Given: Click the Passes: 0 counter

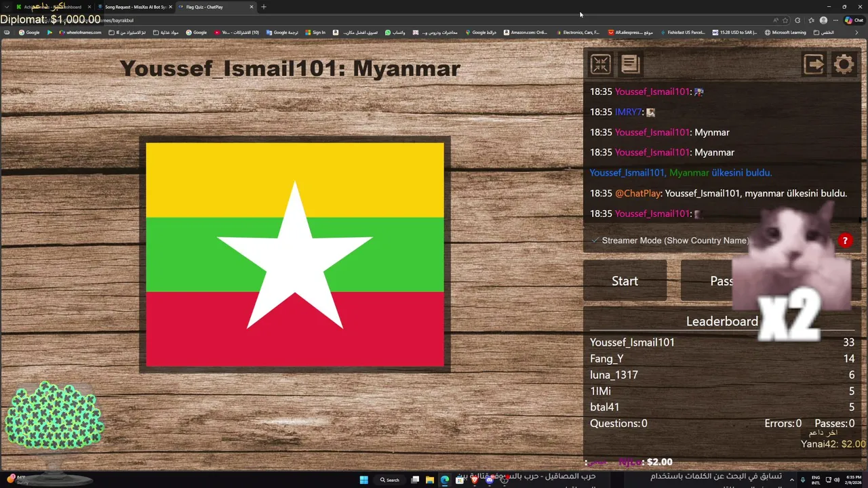Looking at the screenshot, I should pyautogui.click(x=834, y=423).
